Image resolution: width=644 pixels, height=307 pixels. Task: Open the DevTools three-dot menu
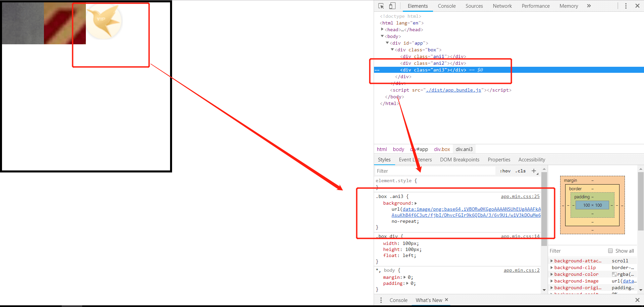click(626, 6)
